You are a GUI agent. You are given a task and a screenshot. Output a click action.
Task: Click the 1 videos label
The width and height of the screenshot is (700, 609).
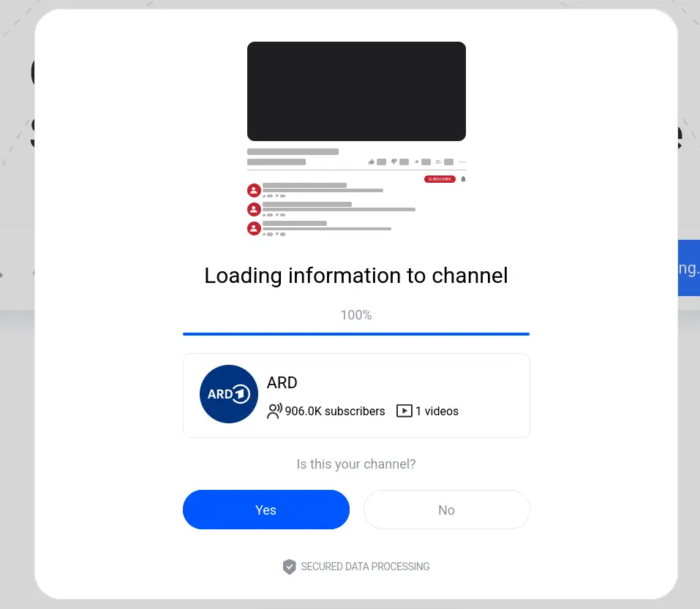[x=437, y=411]
